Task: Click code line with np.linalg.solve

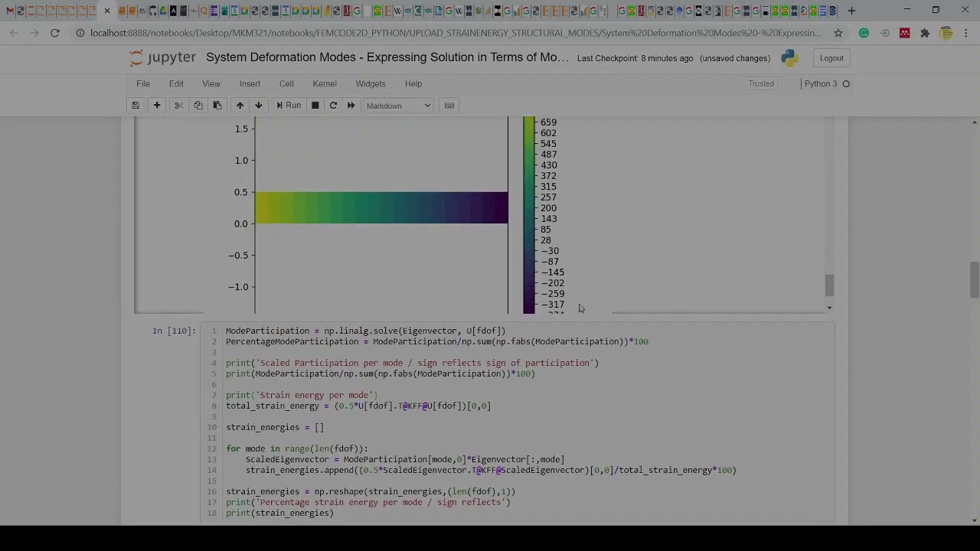Action: coord(366,331)
